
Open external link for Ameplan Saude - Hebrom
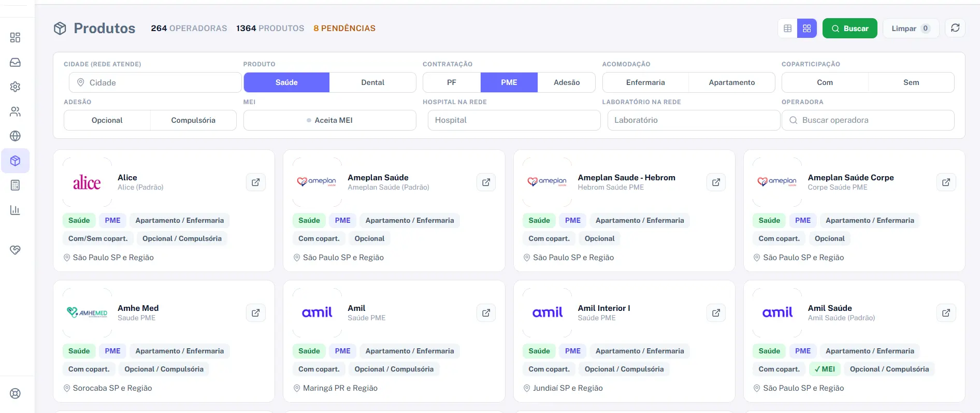(716, 182)
